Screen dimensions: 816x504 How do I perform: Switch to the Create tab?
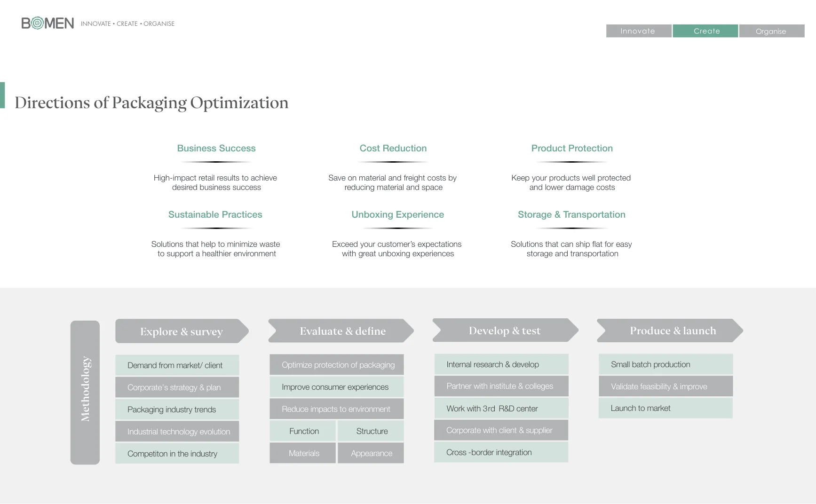click(705, 31)
